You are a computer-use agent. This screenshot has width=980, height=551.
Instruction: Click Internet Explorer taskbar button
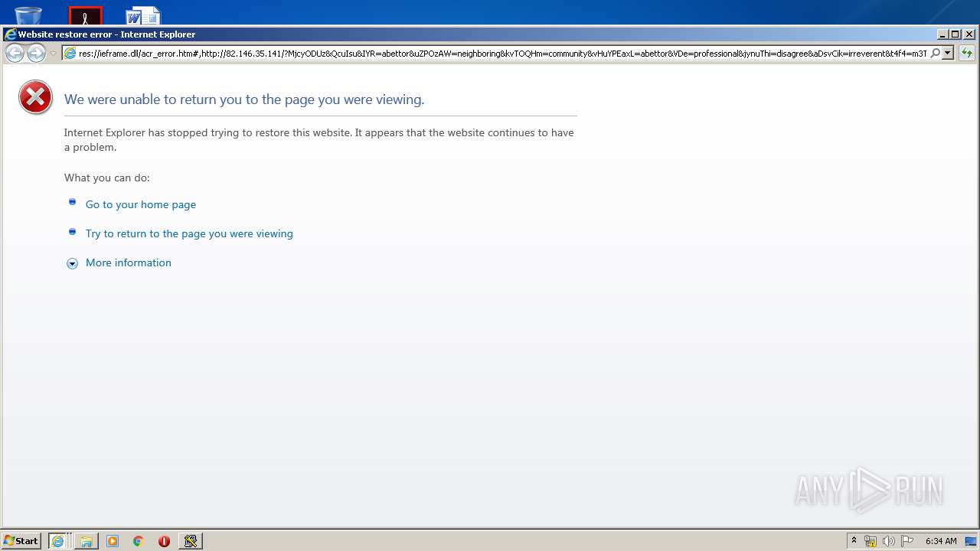click(59, 541)
